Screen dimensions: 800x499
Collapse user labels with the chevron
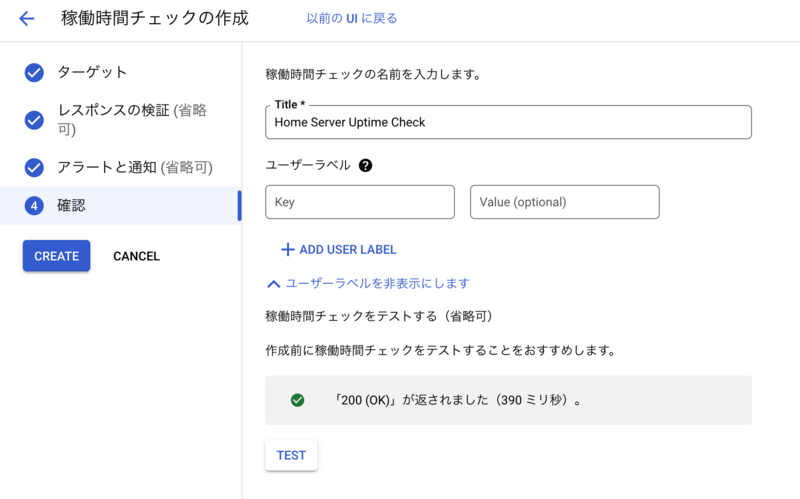pyautogui.click(x=274, y=284)
